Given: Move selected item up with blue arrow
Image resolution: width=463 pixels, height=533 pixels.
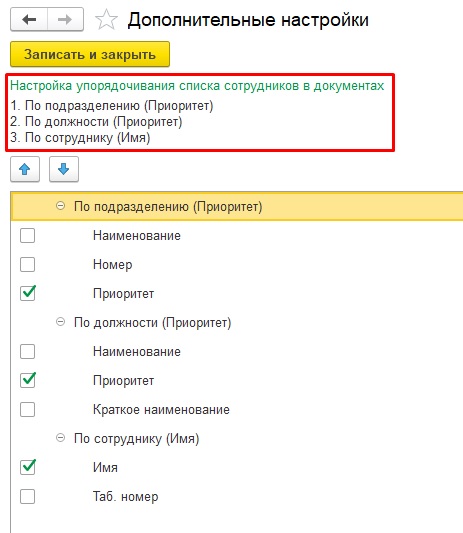Looking at the screenshot, I should pos(25,169).
